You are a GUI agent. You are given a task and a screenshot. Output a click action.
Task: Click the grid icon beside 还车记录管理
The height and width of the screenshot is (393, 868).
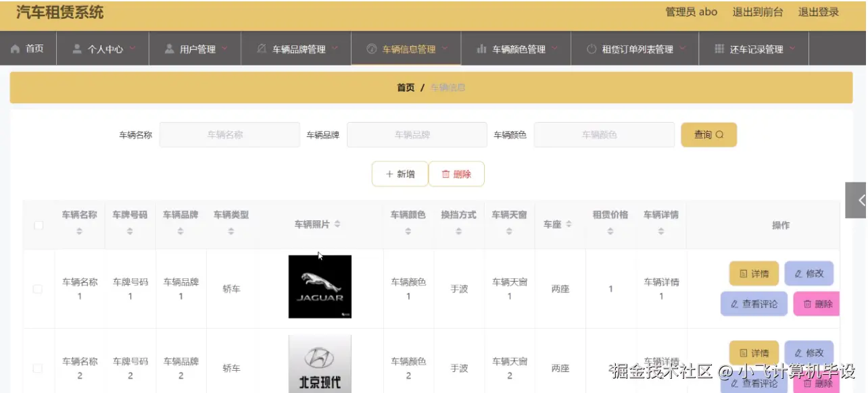pyautogui.click(x=719, y=49)
